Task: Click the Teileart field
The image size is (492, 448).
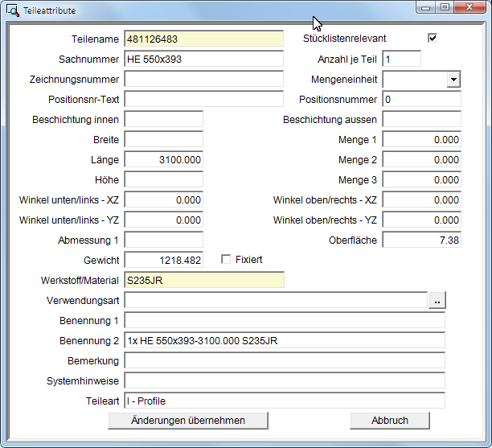Action: (x=284, y=401)
